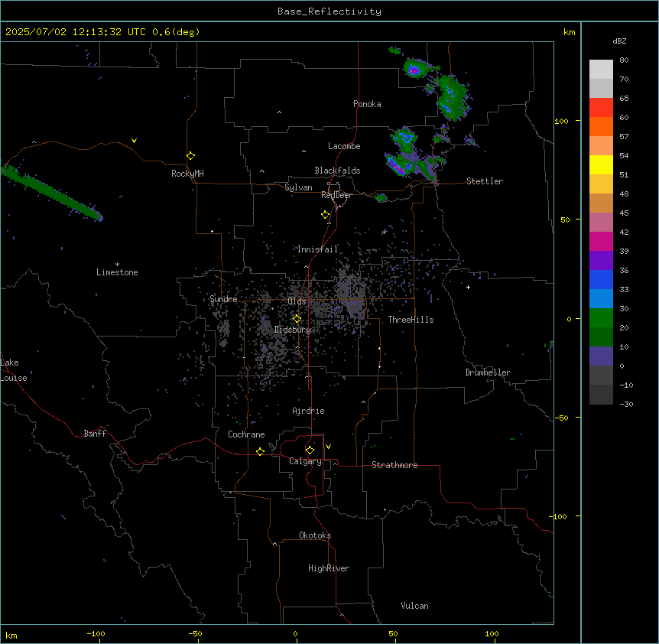The height and width of the screenshot is (644, 659).
Task: Select the small green echo east of RedDeer
Action: [381, 197]
